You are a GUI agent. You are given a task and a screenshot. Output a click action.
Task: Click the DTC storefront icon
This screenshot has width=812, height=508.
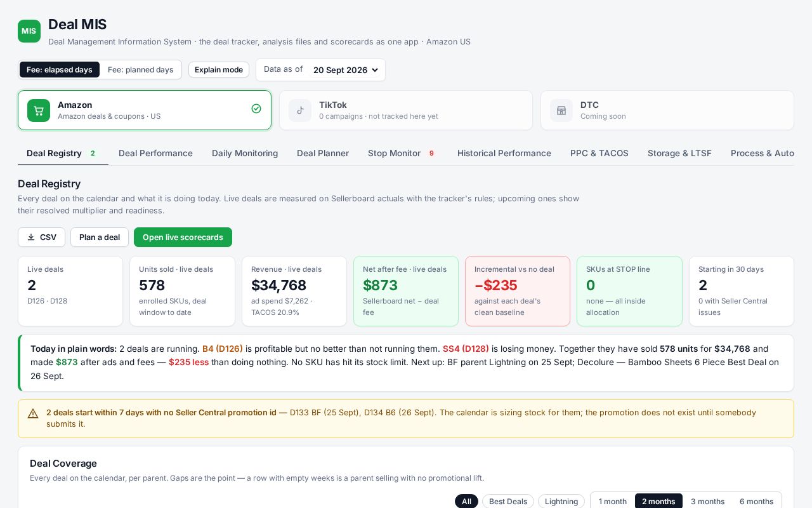point(561,110)
